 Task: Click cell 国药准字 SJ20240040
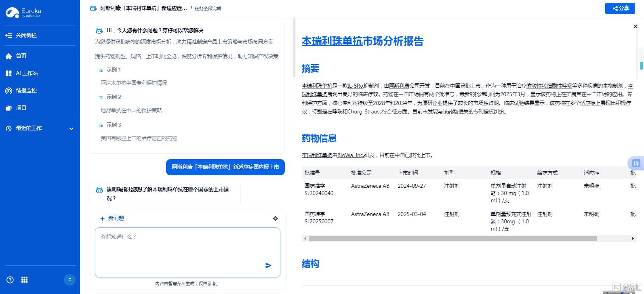click(319, 189)
